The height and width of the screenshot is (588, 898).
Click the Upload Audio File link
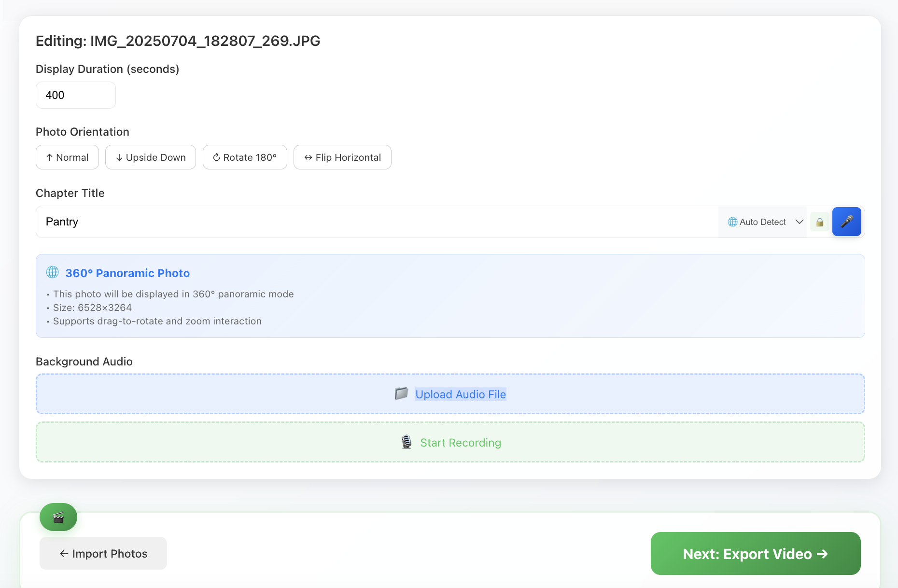(x=461, y=394)
